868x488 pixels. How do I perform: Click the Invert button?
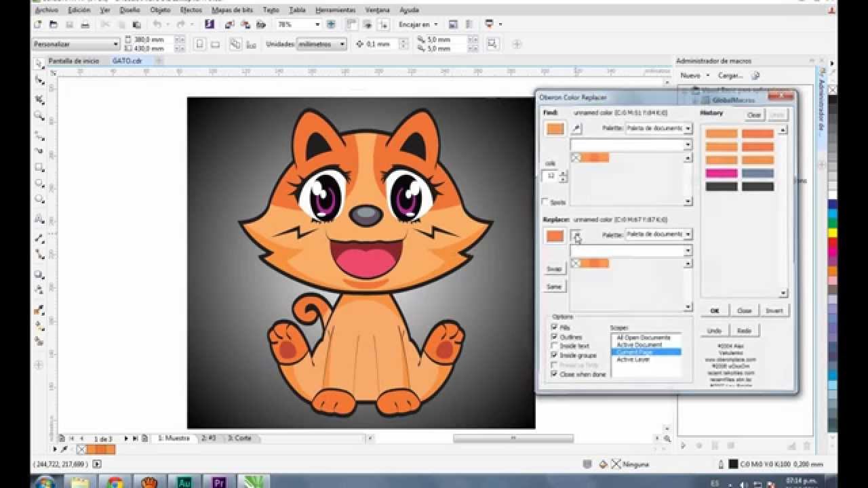[x=774, y=310]
